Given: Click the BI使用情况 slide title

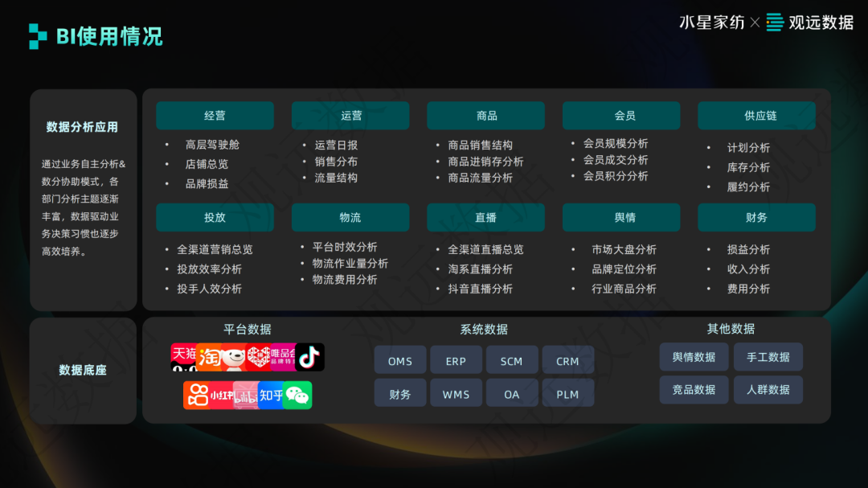Looking at the screenshot, I should [x=109, y=36].
